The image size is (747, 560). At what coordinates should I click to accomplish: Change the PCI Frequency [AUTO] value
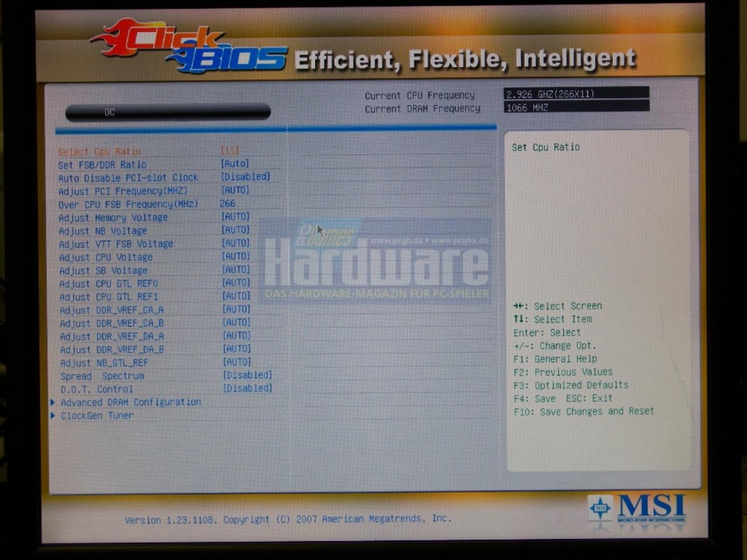[235, 190]
